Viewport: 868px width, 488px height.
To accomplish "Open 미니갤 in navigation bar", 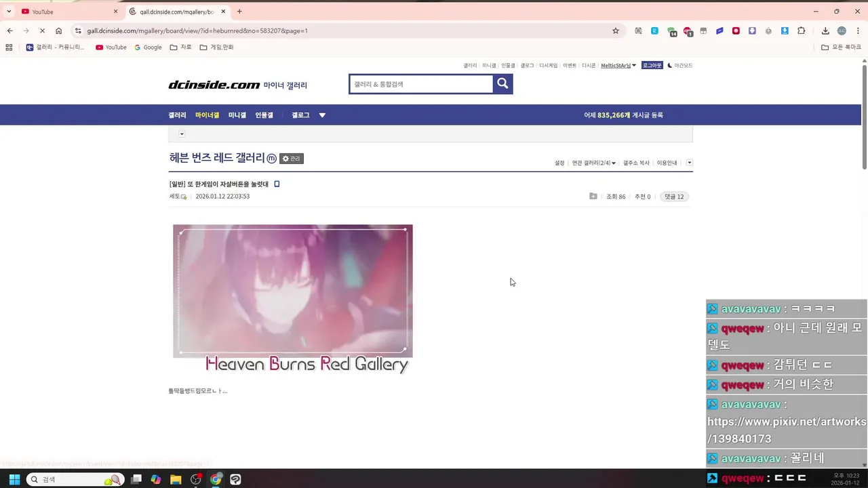I will coord(237,115).
